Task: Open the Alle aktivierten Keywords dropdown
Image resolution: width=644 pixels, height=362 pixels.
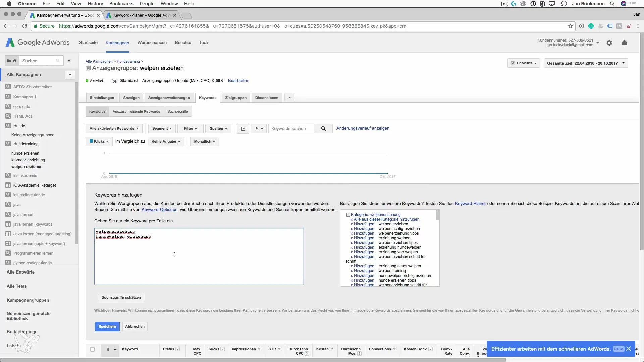Action: 114,129
